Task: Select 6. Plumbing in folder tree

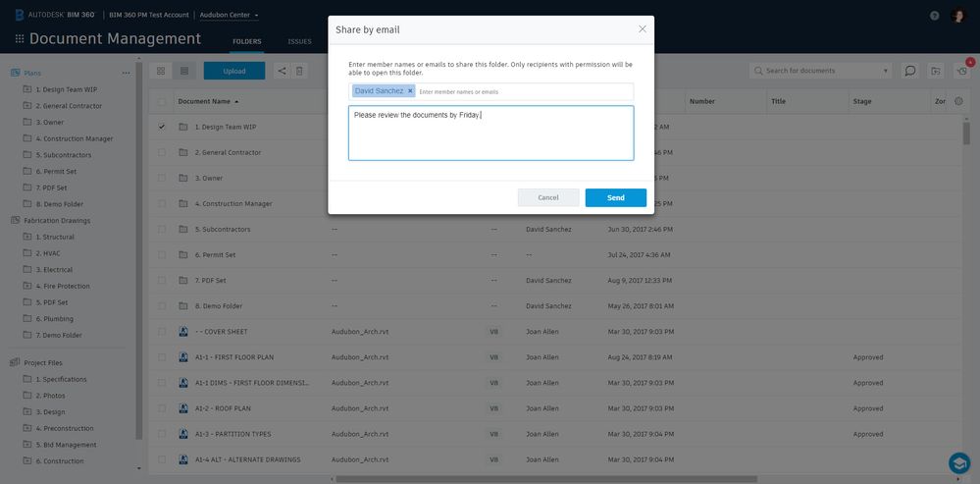Action: (54, 318)
